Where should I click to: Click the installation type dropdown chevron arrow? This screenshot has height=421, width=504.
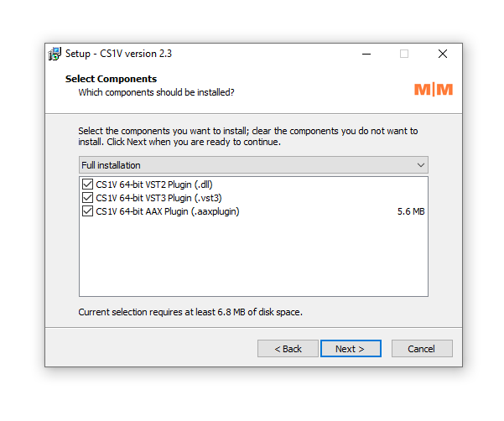click(x=421, y=165)
